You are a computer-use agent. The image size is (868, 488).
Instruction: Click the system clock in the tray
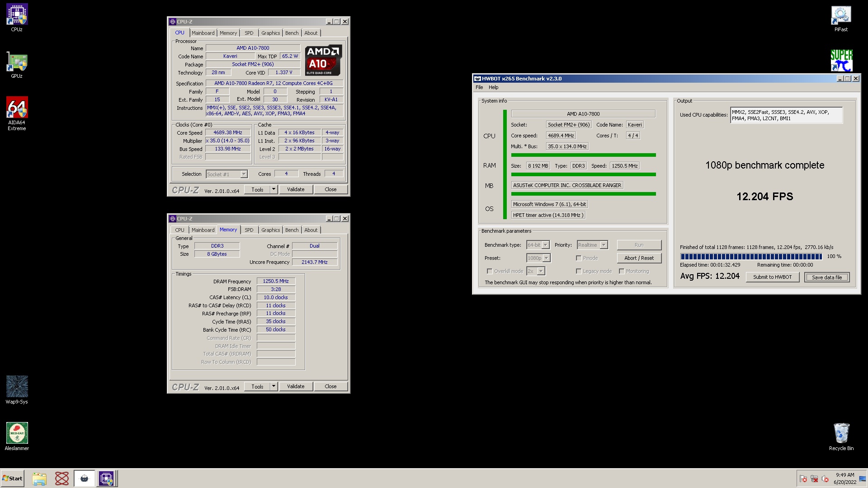845,479
